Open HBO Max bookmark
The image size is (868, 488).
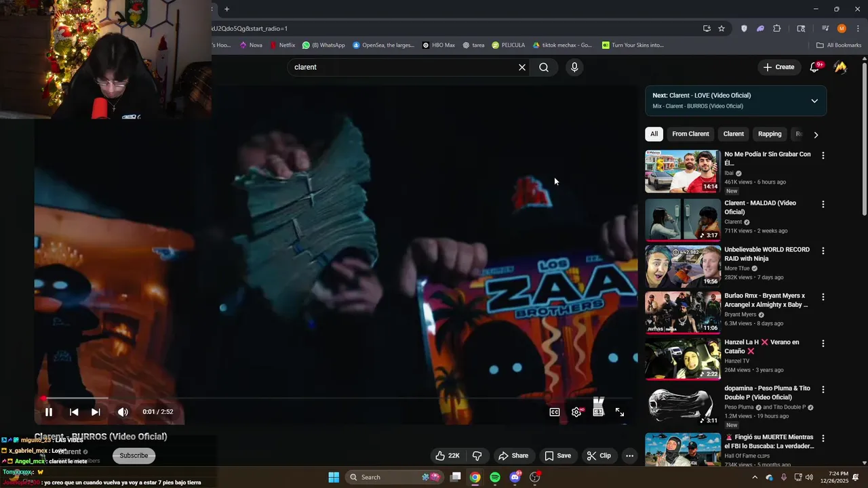click(438, 45)
